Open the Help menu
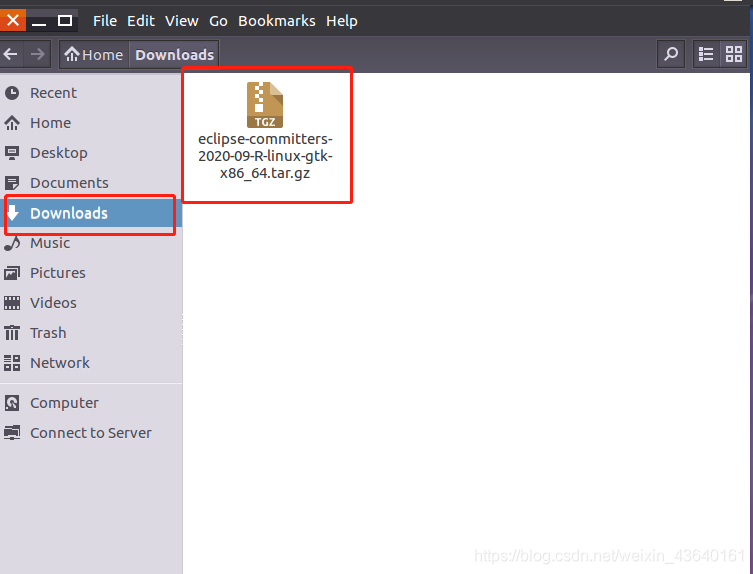Screen dimensions: 753x574 pyautogui.click(x=341, y=21)
